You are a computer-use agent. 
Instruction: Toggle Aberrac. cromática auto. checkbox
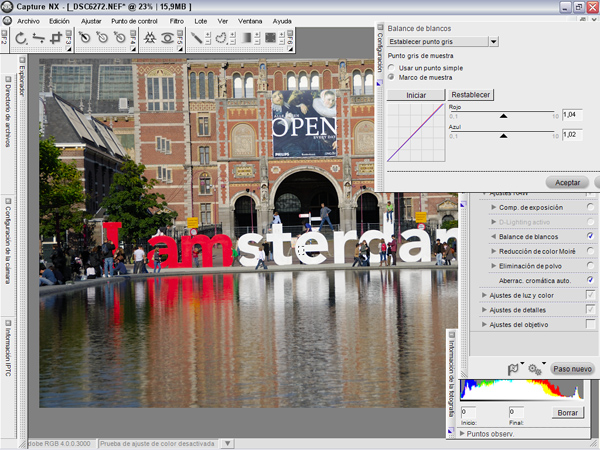tap(590, 280)
